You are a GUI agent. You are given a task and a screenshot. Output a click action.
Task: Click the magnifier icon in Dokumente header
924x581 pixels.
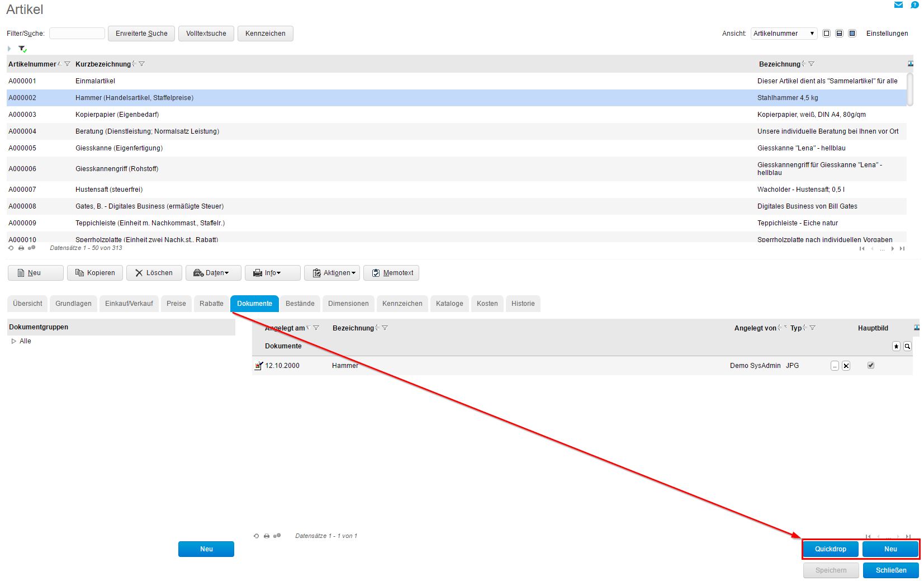pyautogui.click(x=907, y=346)
